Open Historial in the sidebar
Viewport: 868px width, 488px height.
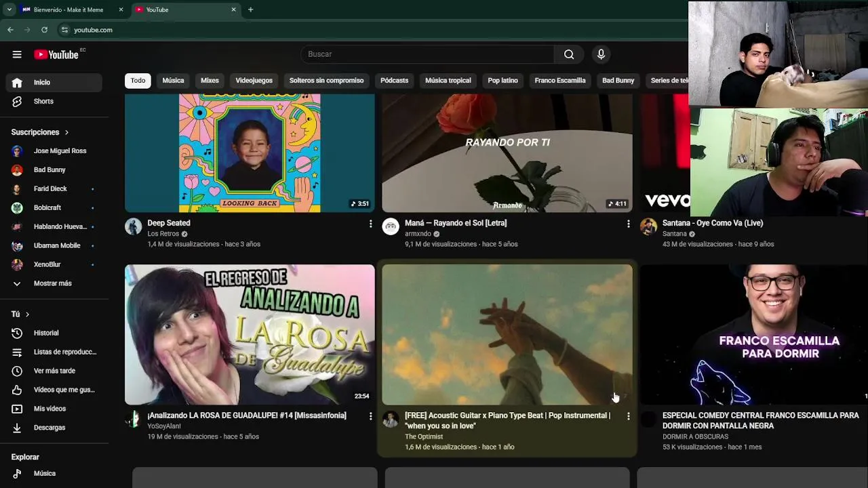tap(54, 333)
